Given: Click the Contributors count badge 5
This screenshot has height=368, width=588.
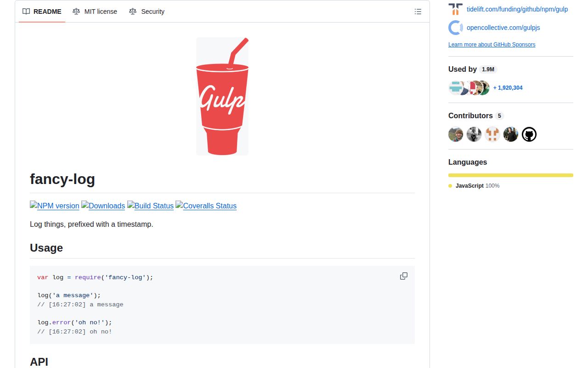Looking at the screenshot, I should pyautogui.click(x=499, y=116).
